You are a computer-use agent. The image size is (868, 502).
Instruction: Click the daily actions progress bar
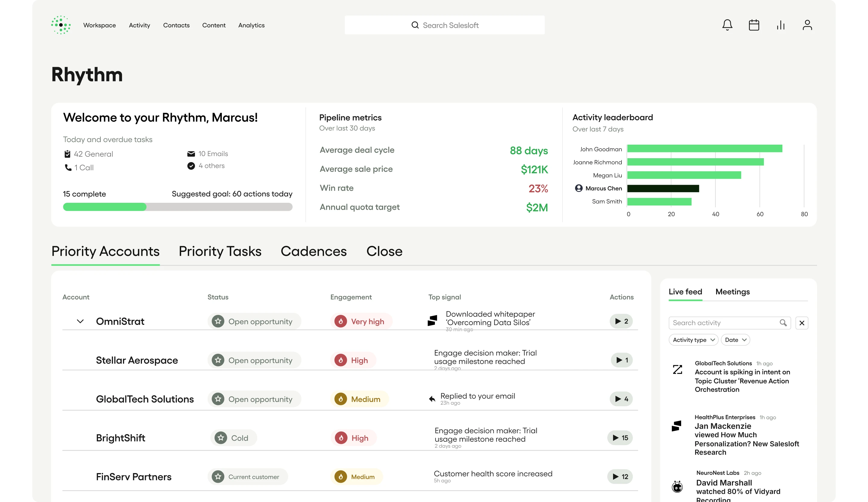(178, 207)
